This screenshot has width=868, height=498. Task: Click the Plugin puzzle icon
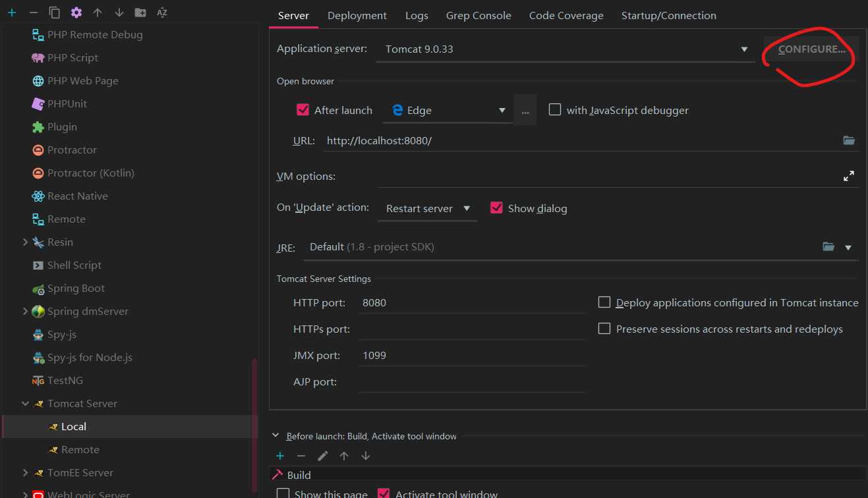click(x=38, y=127)
